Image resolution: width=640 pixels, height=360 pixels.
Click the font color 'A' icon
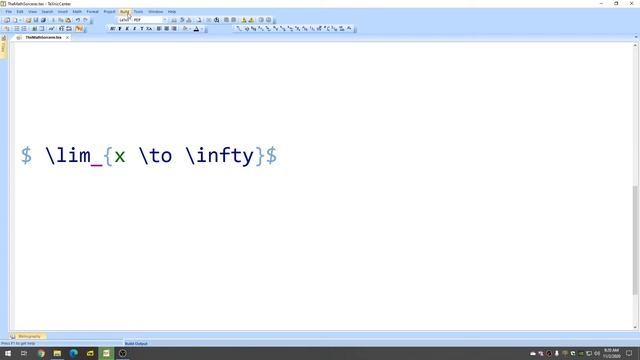coord(196,29)
